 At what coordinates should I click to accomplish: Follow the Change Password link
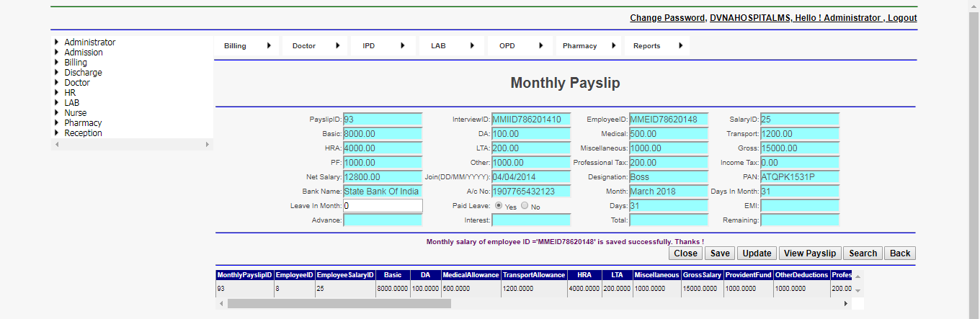click(667, 18)
